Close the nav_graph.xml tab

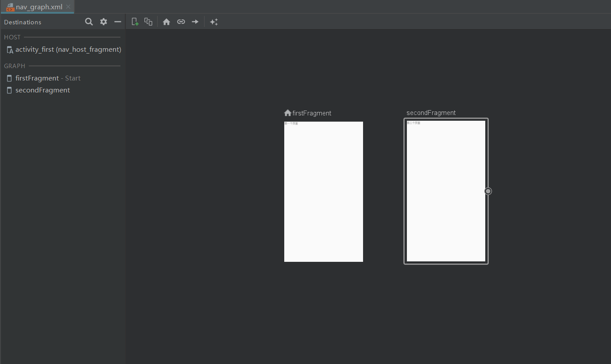point(68,7)
